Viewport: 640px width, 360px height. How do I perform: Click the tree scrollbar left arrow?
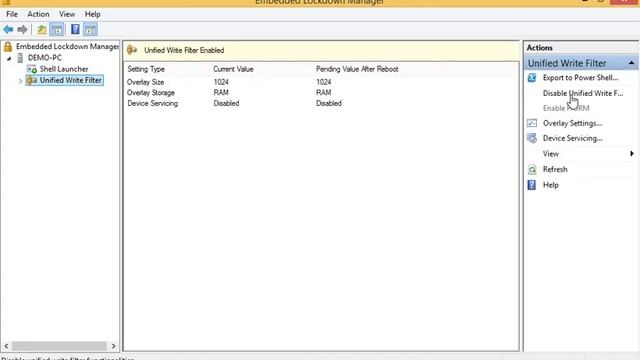pos(6,346)
